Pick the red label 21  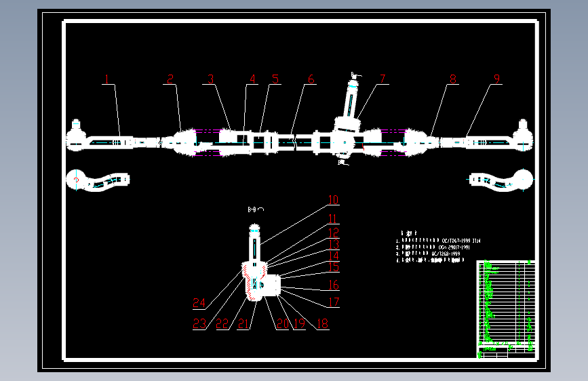[x=243, y=323]
